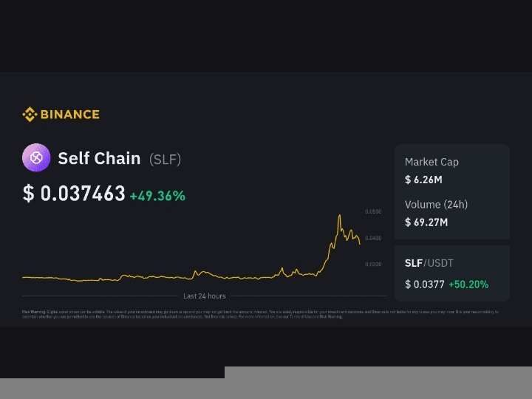Click the Market Cap label
The width and height of the screenshot is (532, 399).
tap(432, 162)
